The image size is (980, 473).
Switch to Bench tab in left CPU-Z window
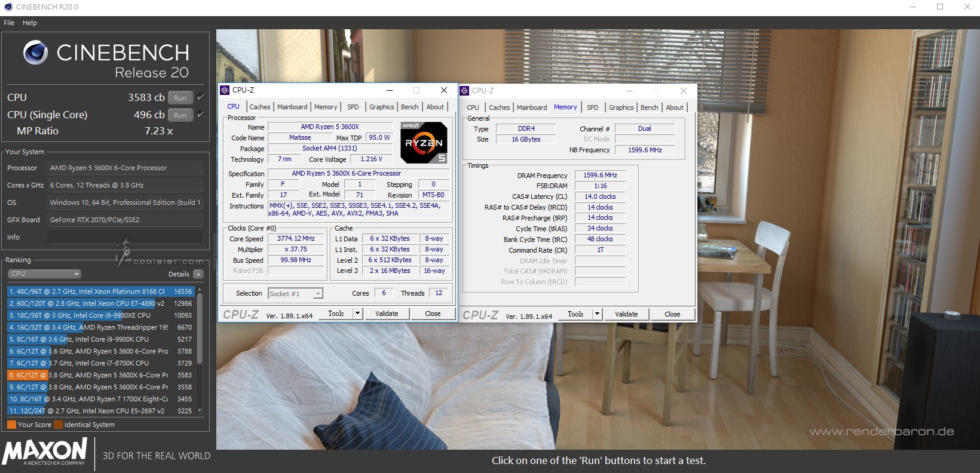[x=410, y=107]
